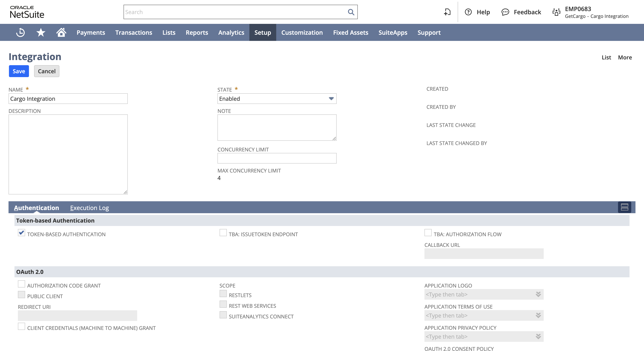The image size is (644, 351).
Task: Check the Public Client checkbox
Action: (x=22, y=295)
